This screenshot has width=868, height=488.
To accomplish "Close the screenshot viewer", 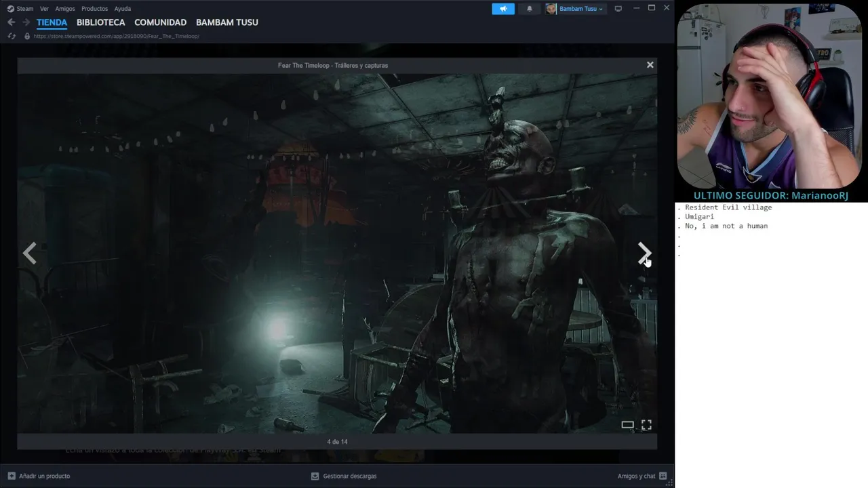I will [x=650, y=65].
